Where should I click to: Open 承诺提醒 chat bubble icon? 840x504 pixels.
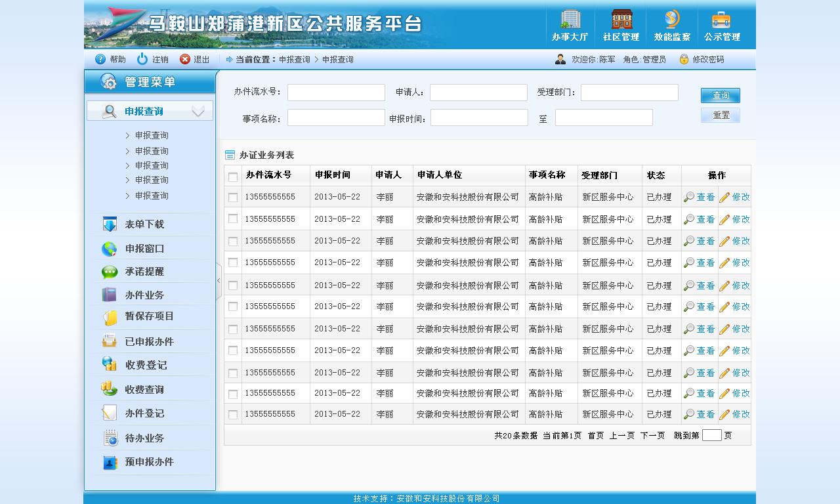coord(110,272)
